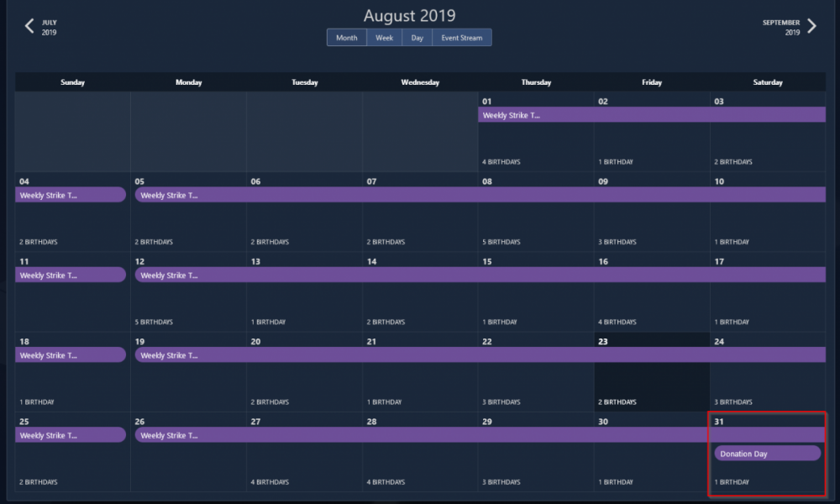This screenshot has height=504, width=840.
Task: Go to previous month July 2019 arrow
Action: 29,26
